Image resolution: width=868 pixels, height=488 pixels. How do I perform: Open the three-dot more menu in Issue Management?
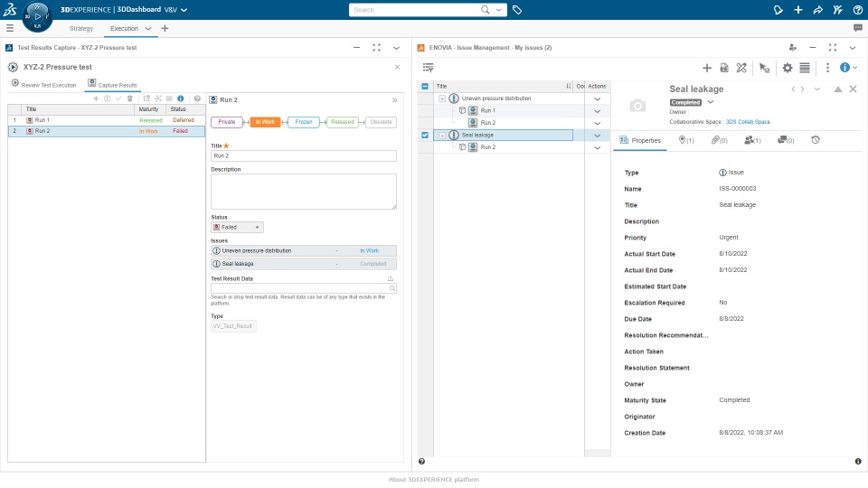point(827,68)
